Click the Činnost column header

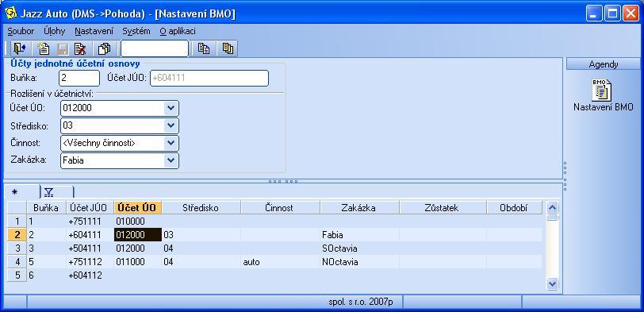pos(280,208)
